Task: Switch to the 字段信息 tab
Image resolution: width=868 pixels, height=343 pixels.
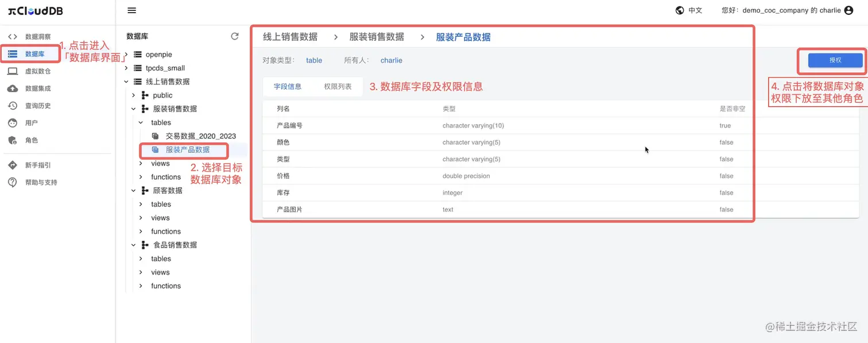Action: [x=288, y=87]
